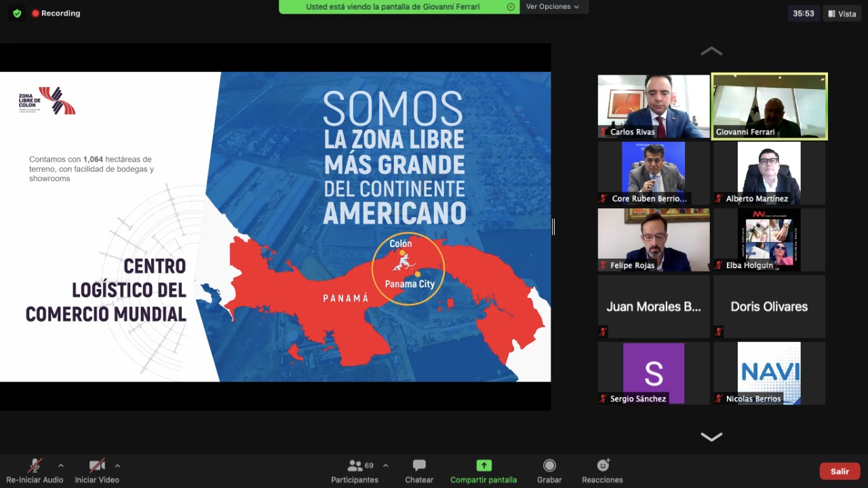
Task: Open the Reacciones emoji menu
Action: point(602,471)
